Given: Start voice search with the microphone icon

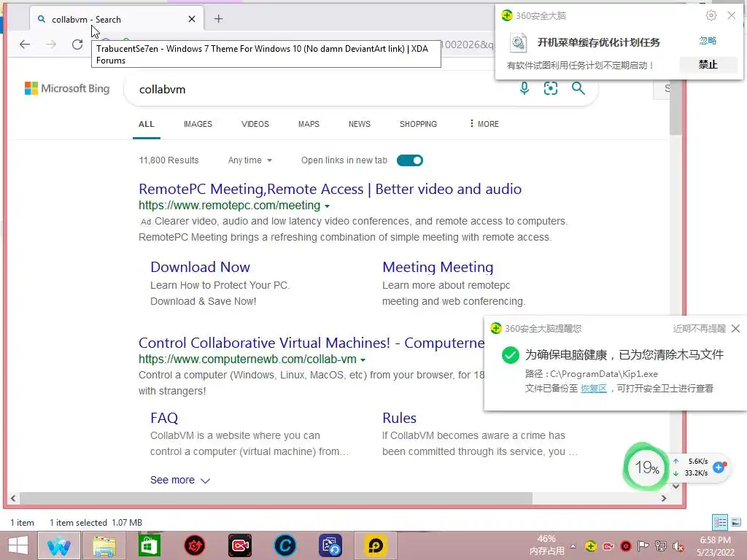Looking at the screenshot, I should 524,88.
